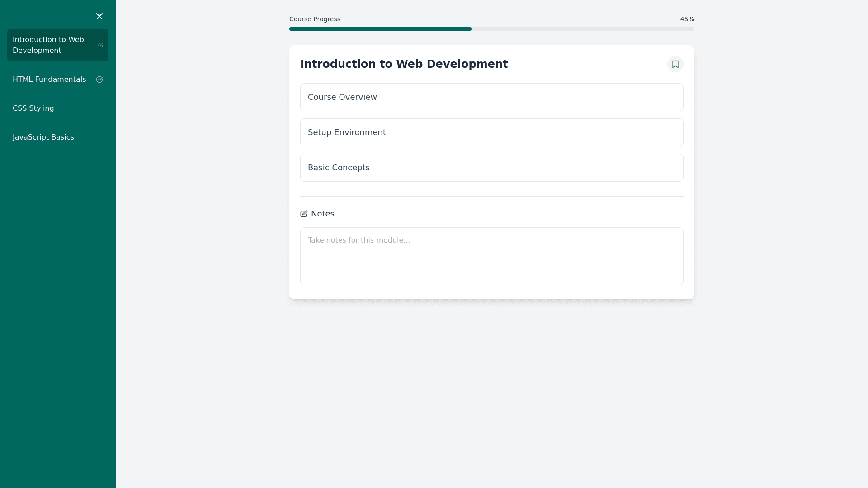
Task: Click the filled portion of the progress bar
Action: tap(380, 29)
